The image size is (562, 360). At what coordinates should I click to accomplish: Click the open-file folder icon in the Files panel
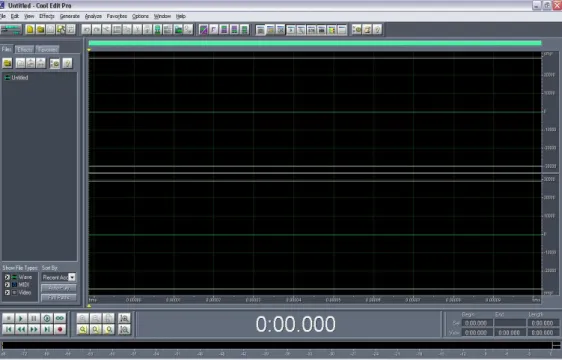pyautogui.click(x=8, y=63)
